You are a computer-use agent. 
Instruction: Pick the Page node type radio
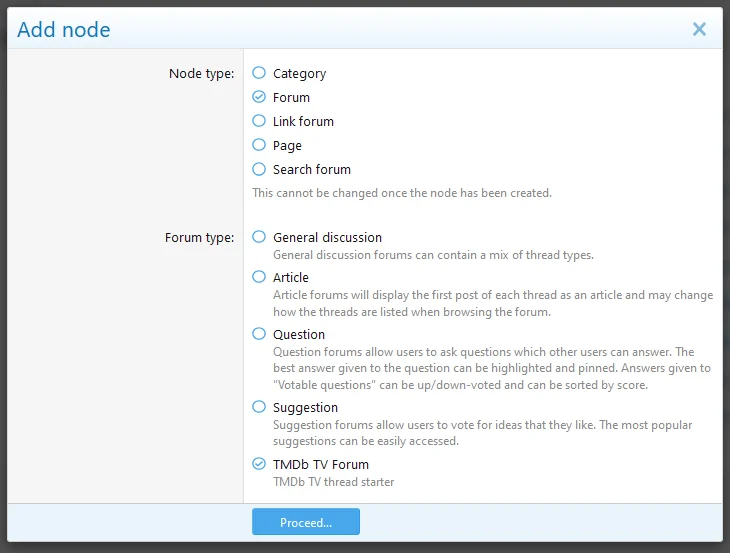coord(259,145)
